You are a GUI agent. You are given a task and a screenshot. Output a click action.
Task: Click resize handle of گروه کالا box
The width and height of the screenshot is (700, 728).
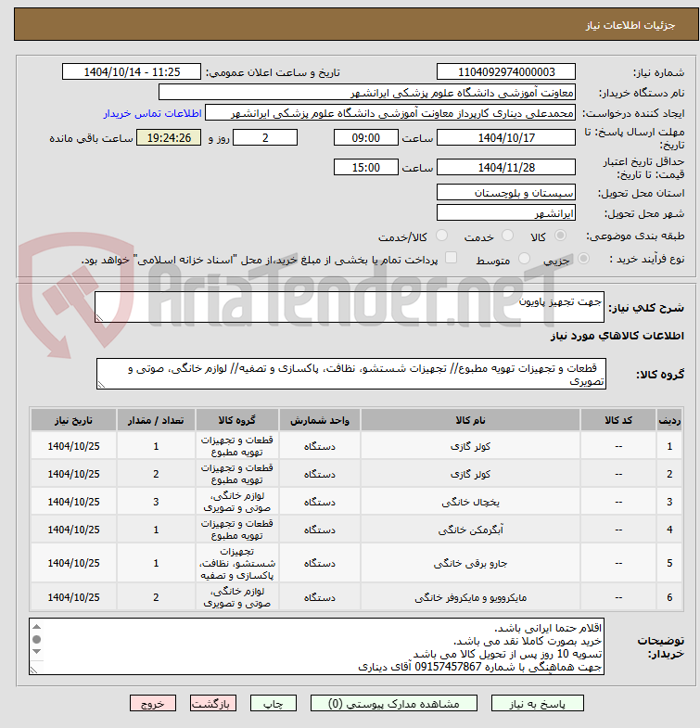[x=101, y=385]
